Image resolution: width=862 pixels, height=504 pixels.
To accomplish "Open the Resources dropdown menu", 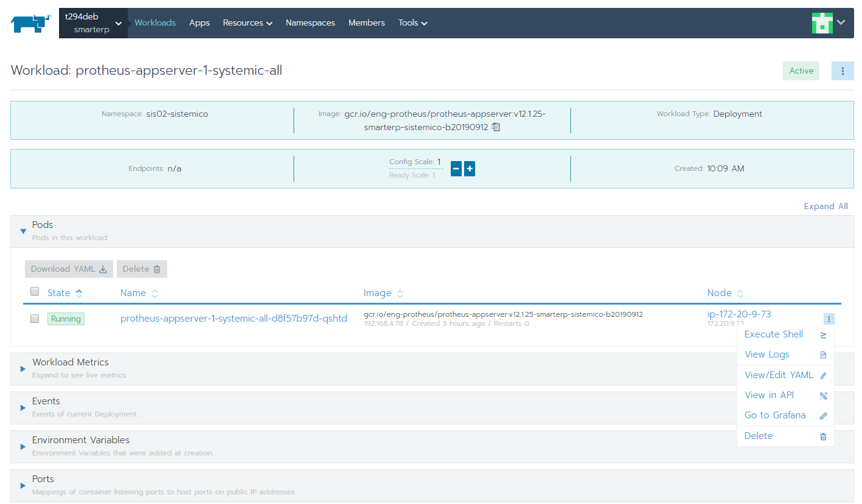I will point(248,23).
